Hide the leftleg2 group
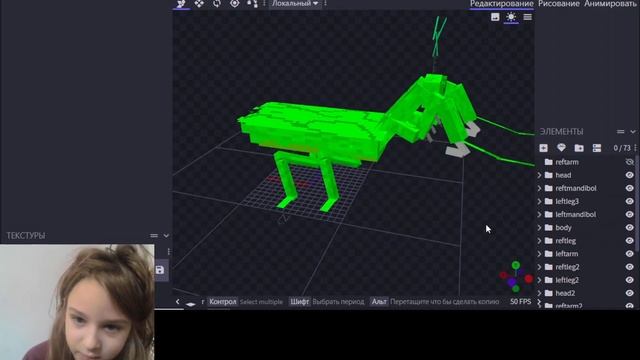The width and height of the screenshot is (640, 360). coord(630,280)
